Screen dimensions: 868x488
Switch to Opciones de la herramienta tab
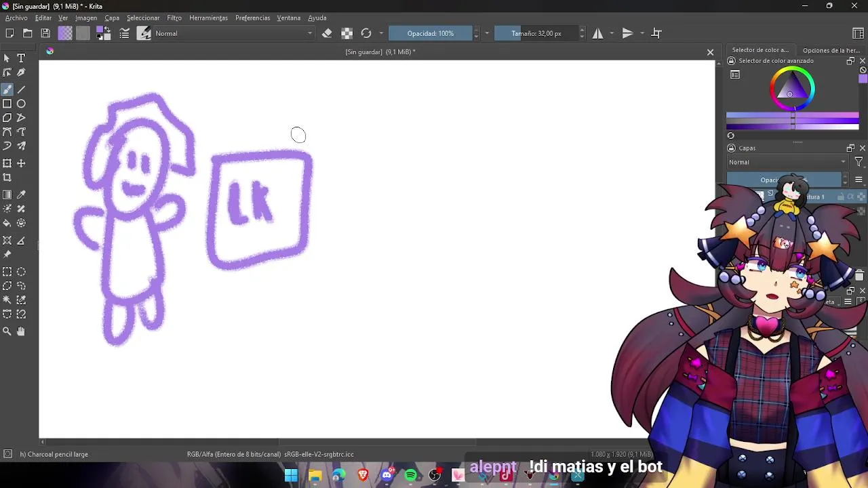pos(831,50)
